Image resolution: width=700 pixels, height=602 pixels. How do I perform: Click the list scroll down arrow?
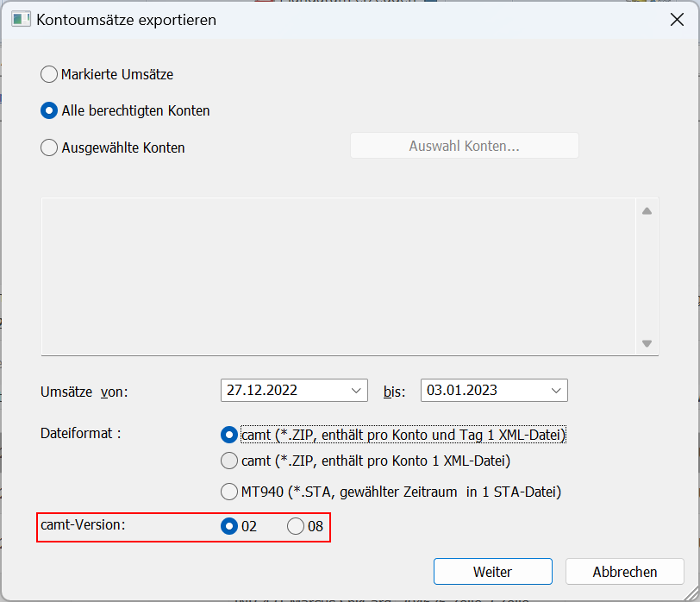tap(647, 343)
